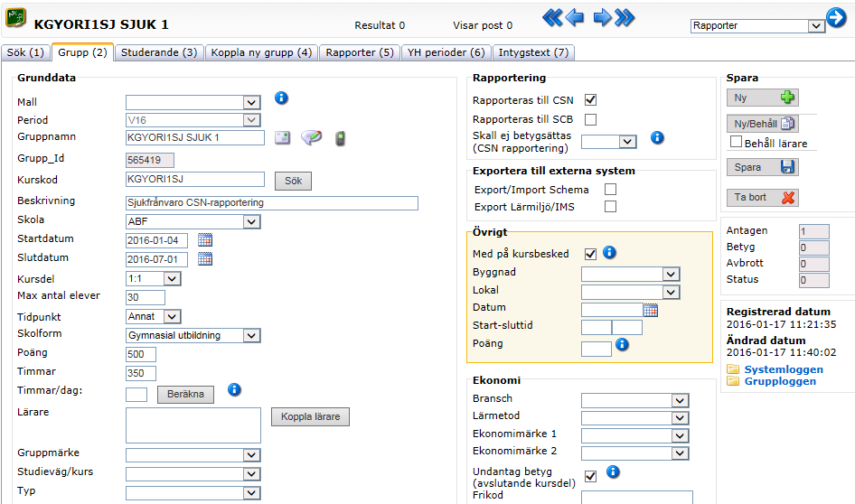Open the Systemloggen link

(x=784, y=369)
